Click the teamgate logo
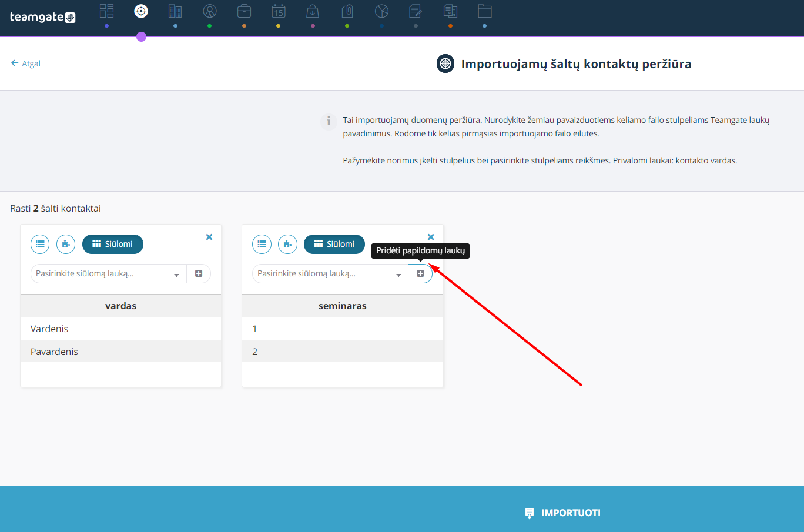The width and height of the screenshot is (804, 532). click(43, 17)
